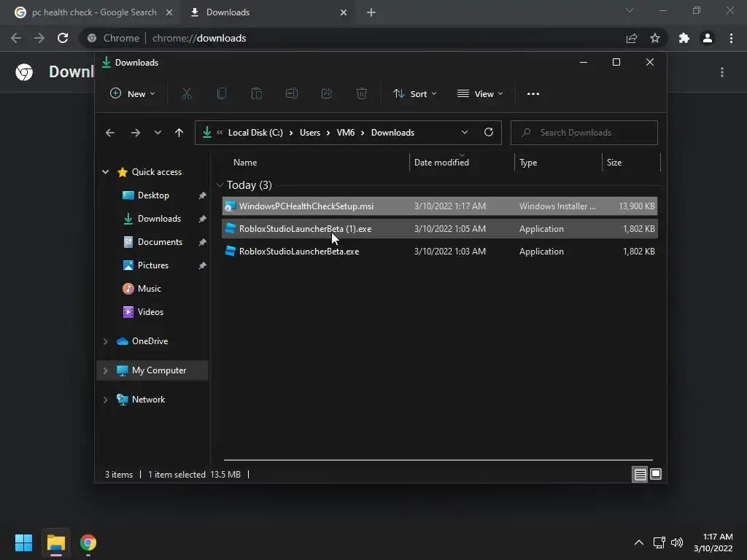Open the Windows Start menu
Viewport: 747px width, 560px height.
click(x=23, y=542)
